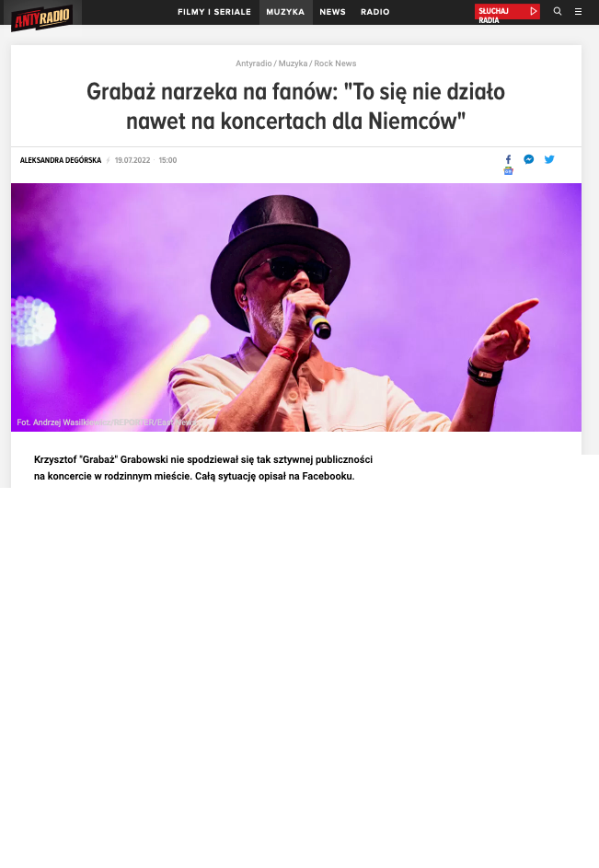
Task: Click the Google News icon
Action: (x=508, y=171)
